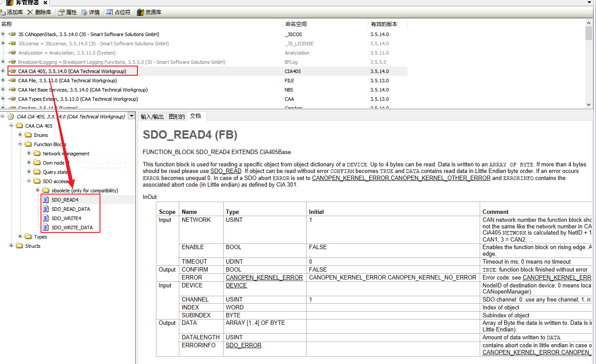Expand the 3S CANopenStack library row
Screen dimensions: 596x364
point(3,34)
